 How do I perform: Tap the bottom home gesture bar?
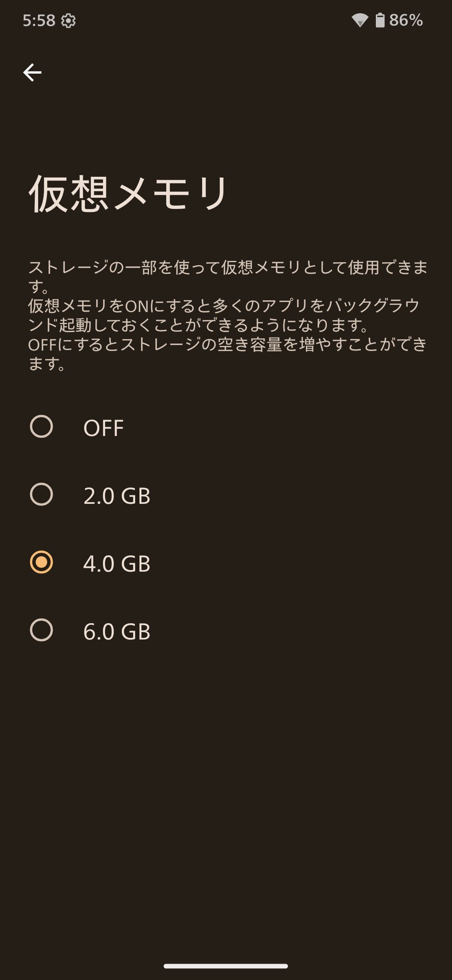point(226,966)
